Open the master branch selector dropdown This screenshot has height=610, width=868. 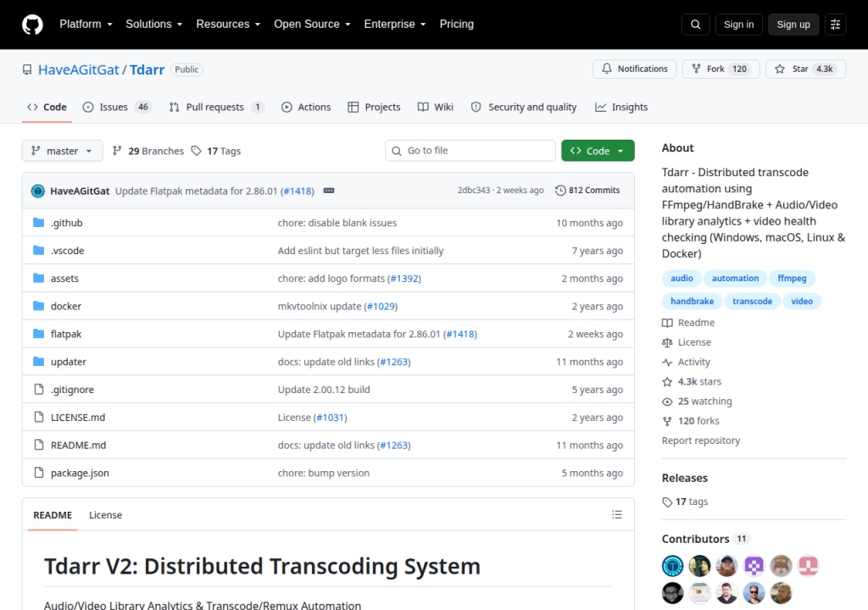62,151
